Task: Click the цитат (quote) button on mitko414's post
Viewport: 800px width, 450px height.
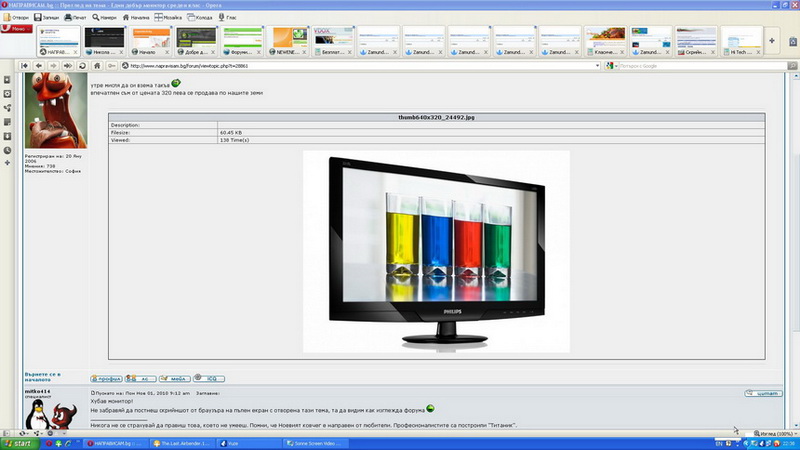Action: click(763, 393)
